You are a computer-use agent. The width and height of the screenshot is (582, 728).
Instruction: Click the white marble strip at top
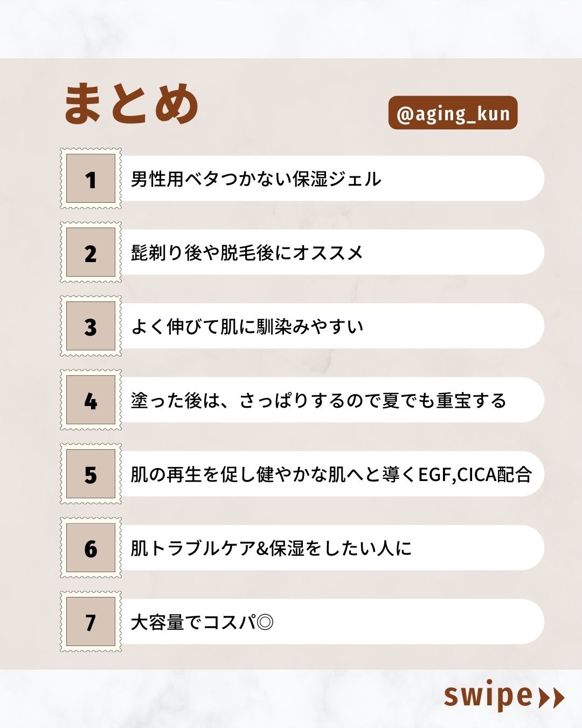[x=291, y=28]
